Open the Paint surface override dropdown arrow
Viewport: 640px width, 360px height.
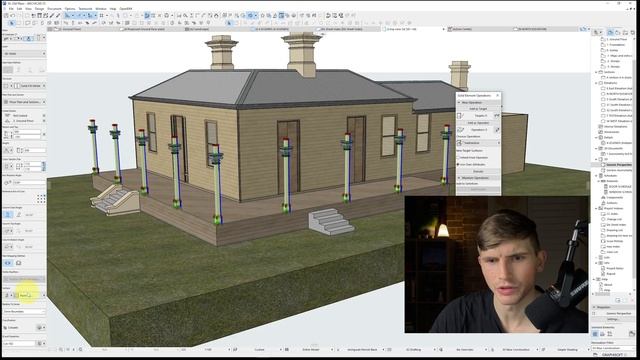click(44, 295)
